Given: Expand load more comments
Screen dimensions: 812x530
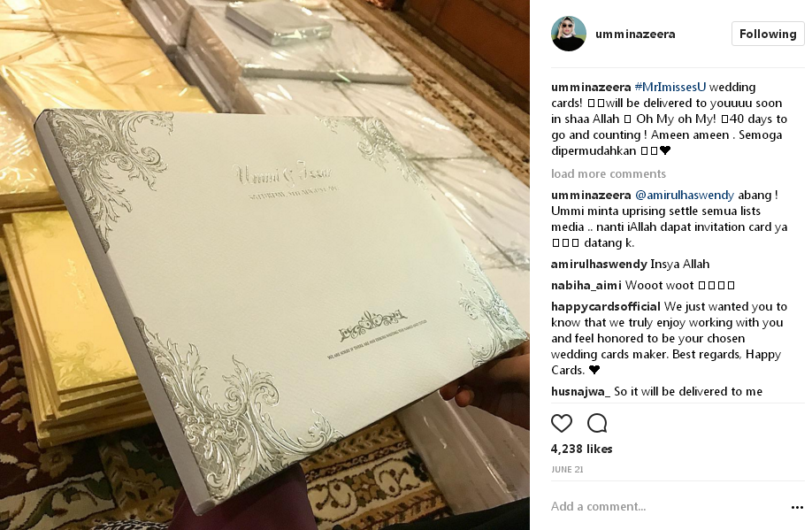Looking at the screenshot, I should [609, 173].
